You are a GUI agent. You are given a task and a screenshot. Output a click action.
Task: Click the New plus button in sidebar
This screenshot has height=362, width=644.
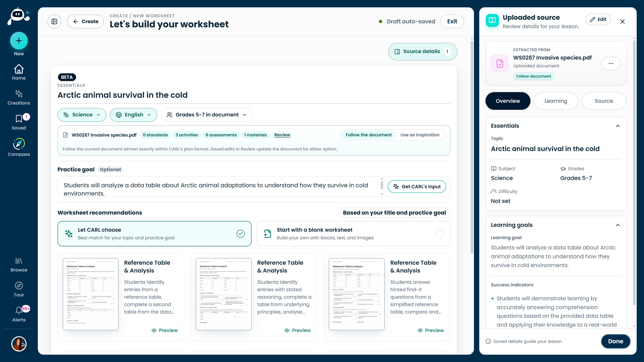point(19,41)
